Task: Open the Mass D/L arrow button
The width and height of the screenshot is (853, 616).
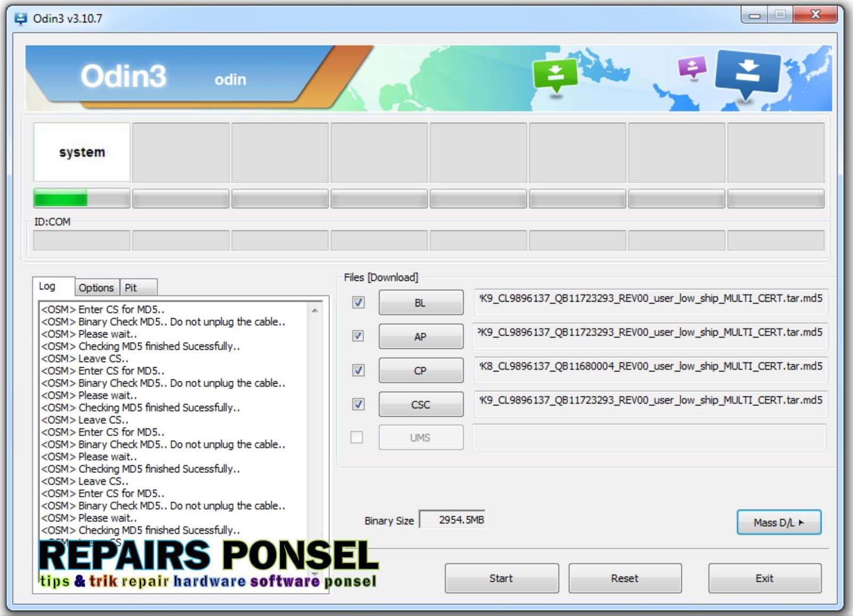Action: (x=779, y=522)
